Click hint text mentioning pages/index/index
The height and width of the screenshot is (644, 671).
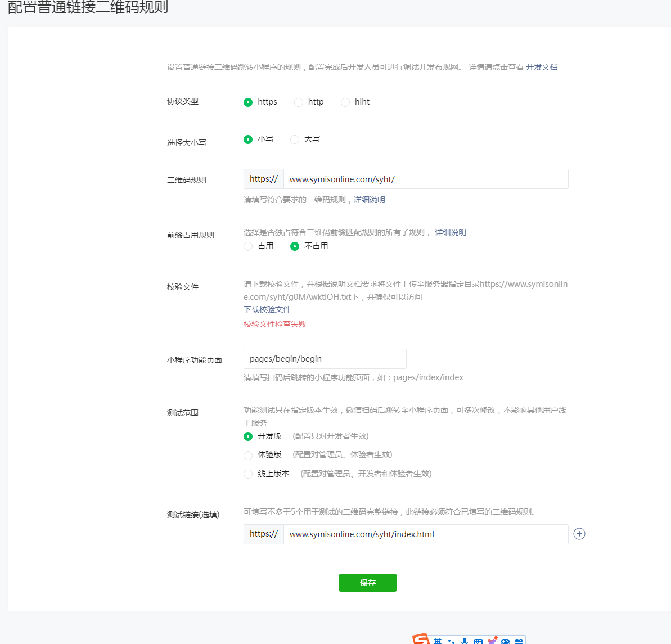pos(353,377)
